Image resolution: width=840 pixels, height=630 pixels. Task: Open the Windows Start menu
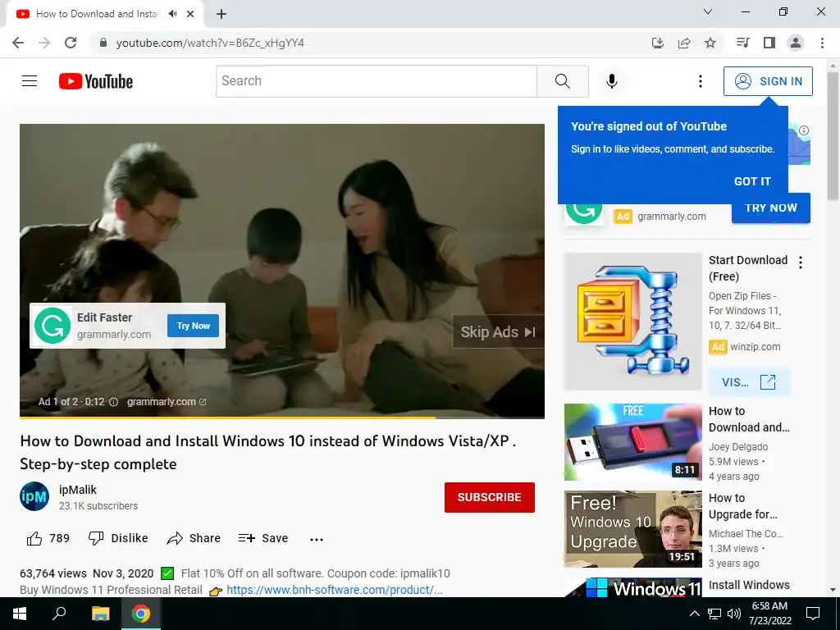pos(20,614)
